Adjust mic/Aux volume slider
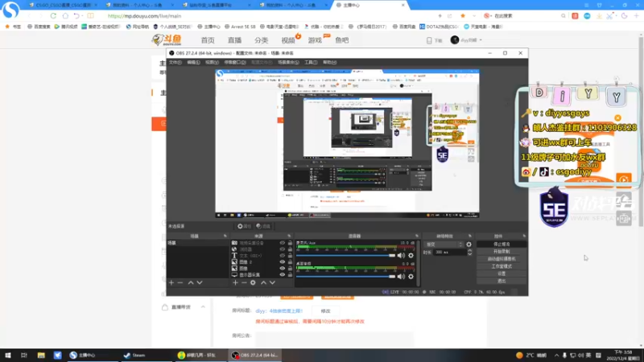Image resolution: width=644 pixels, height=362 pixels. coord(345,255)
